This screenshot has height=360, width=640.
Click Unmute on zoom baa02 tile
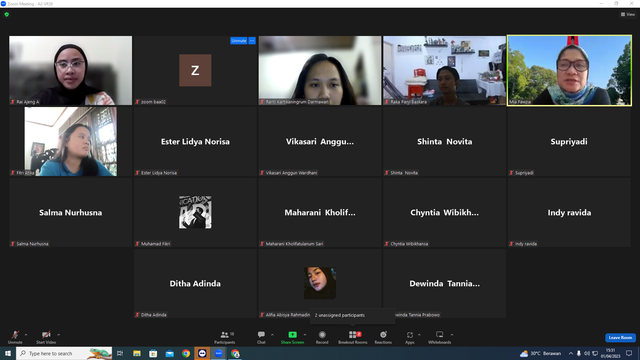click(238, 41)
